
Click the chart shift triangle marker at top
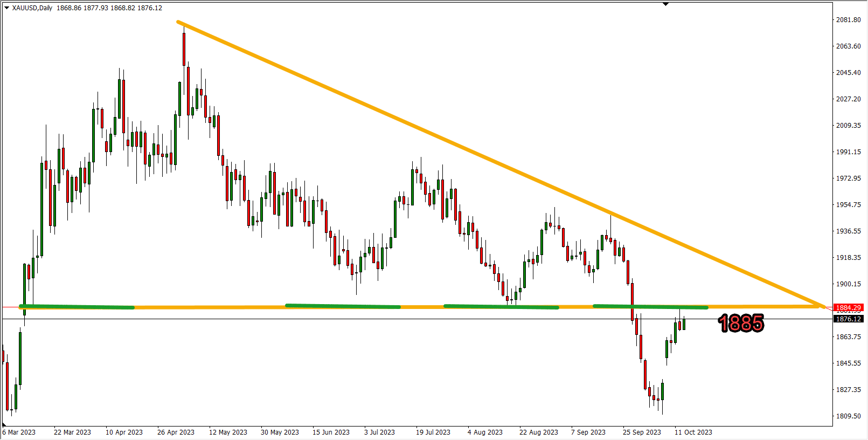[665, 4]
